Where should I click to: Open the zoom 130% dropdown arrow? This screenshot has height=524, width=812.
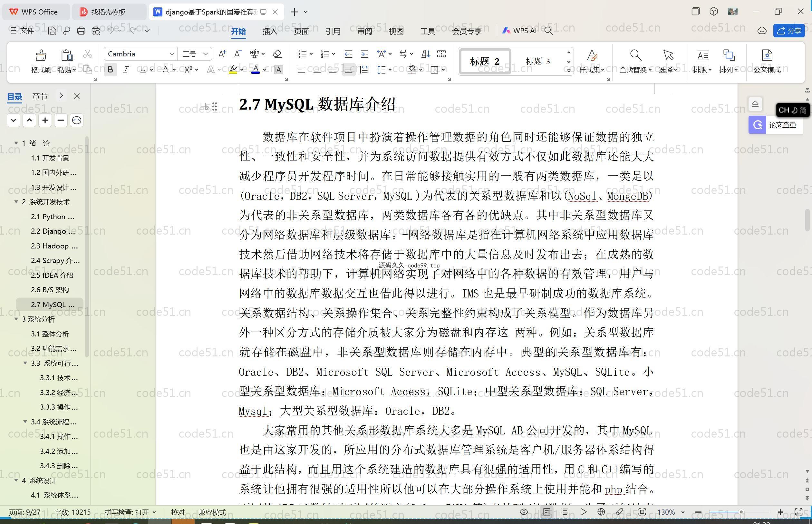[x=683, y=512]
